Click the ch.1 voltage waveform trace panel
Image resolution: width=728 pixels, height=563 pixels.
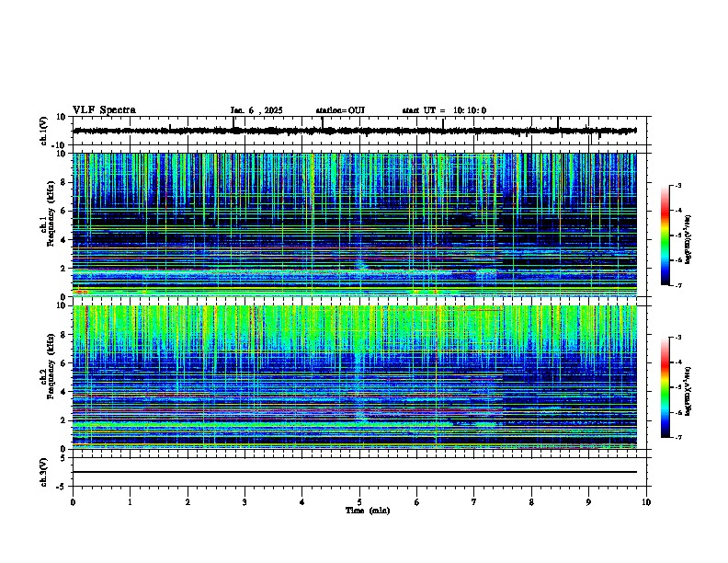(359, 131)
